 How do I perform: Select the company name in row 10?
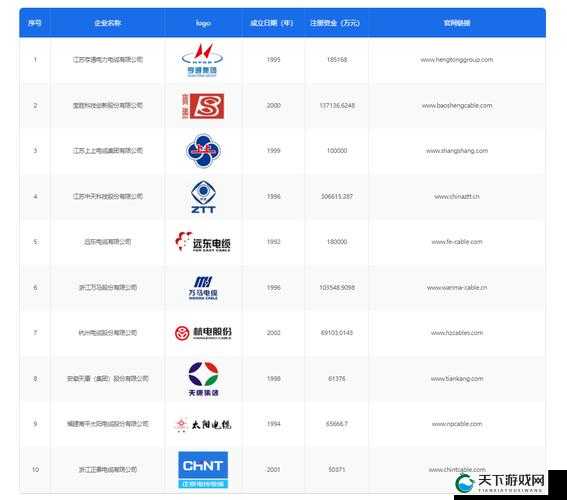[108, 470]
